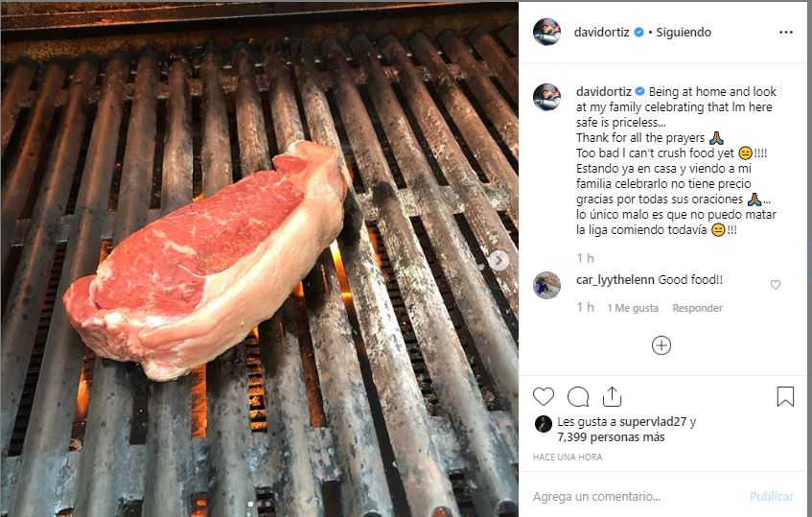
Task: View the '7,399 personas más' likes list
Action: [x=611, y=436]
